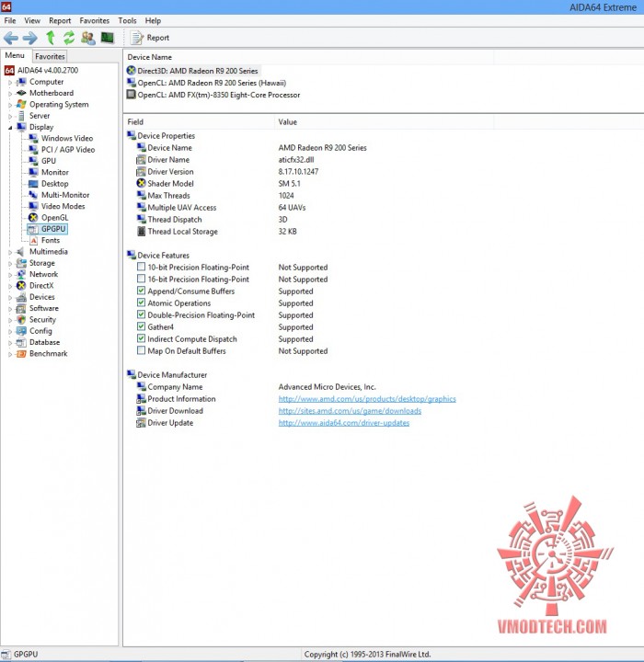Open the Favorites menu in menu bar

pos(94,20)
